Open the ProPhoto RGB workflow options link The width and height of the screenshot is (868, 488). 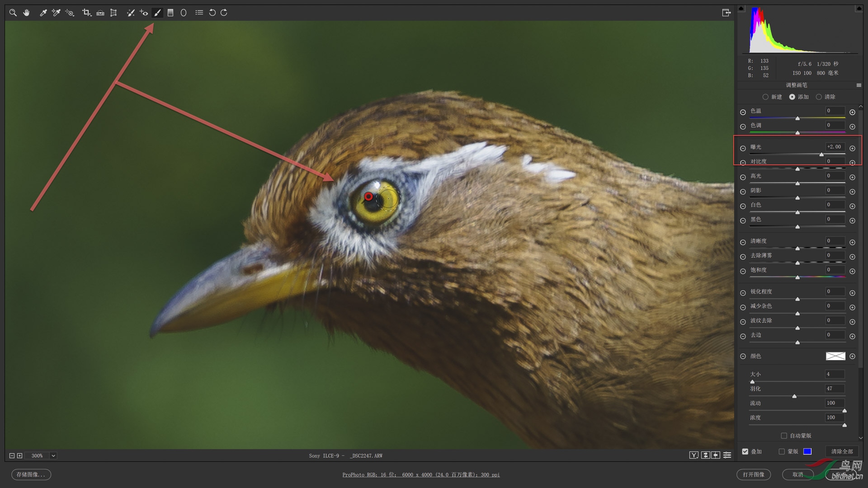point(420,474)
